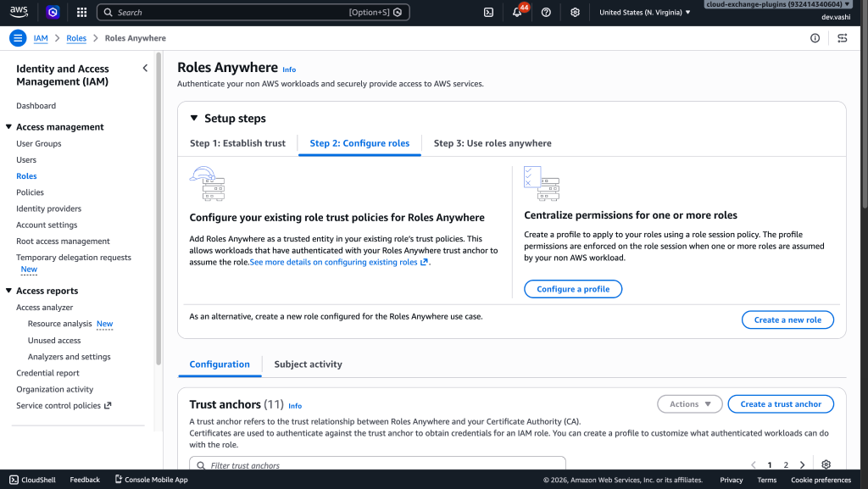Switch to Step 3: Use roles anywhere tab
This screenshot has height=489, width=868.
point(492,143)
